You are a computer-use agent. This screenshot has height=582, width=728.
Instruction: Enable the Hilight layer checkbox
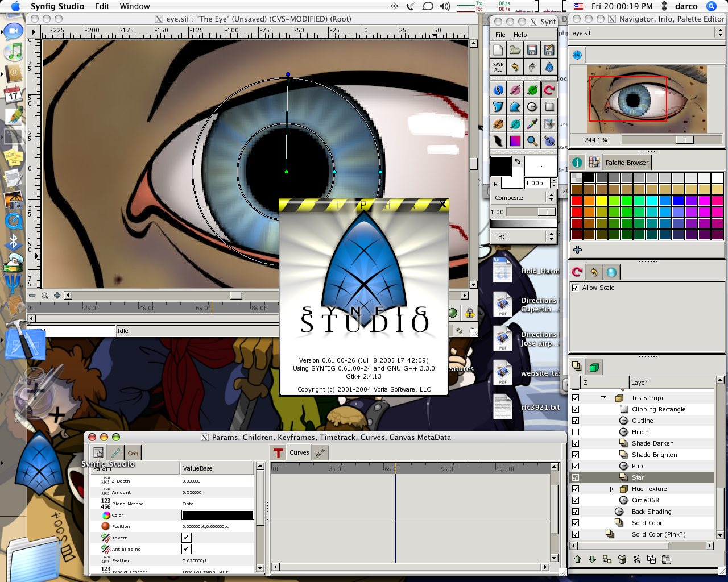click(576, 432)
